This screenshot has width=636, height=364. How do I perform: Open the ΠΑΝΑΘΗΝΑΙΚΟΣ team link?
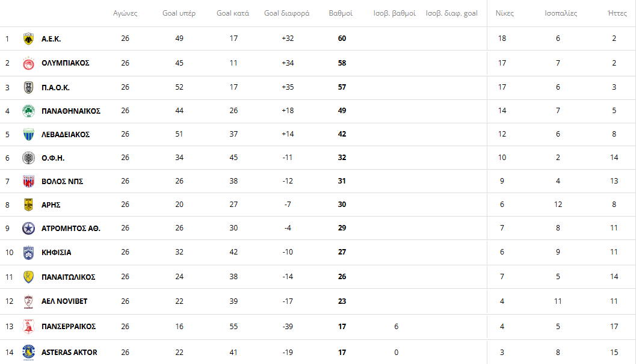pyautogui.click(x=71, y=111)
